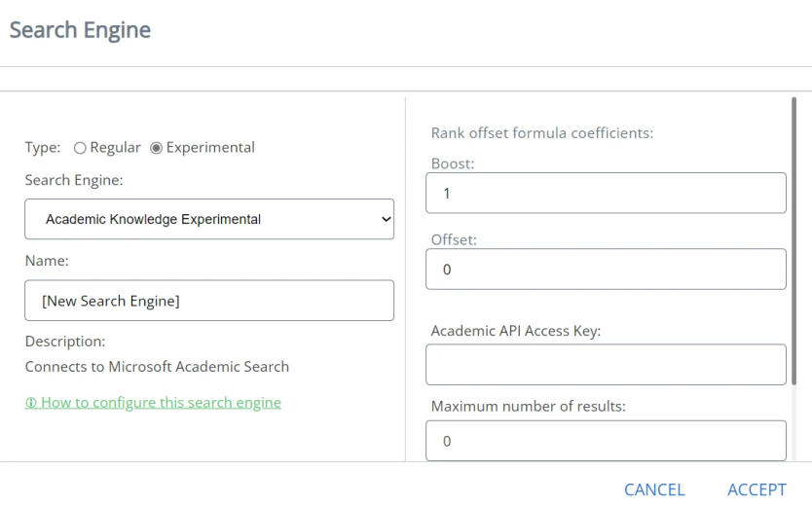Click the 'Rank offset formula coefficients' heading
This screenshot has height=506, width=812.
click(541, 132)
